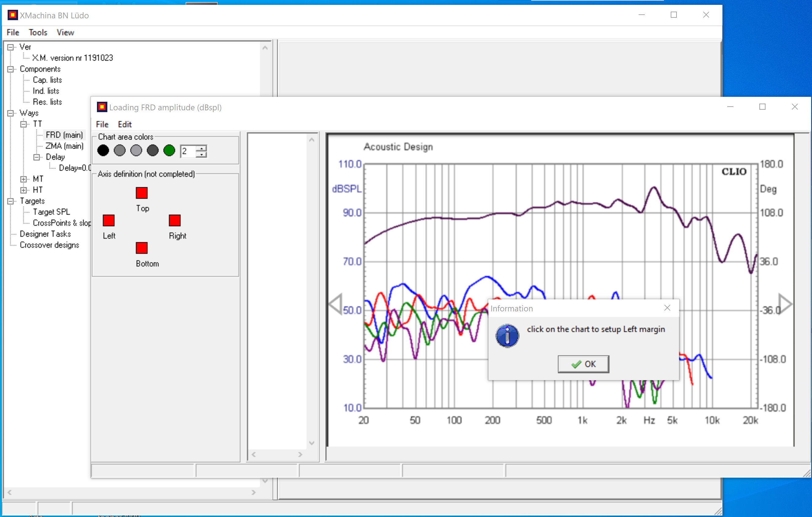Image resolution: width=812 pixels, height=517 pixels.
Task: Click the left triangle arrow on chart
Action: (x=336, y=304)
